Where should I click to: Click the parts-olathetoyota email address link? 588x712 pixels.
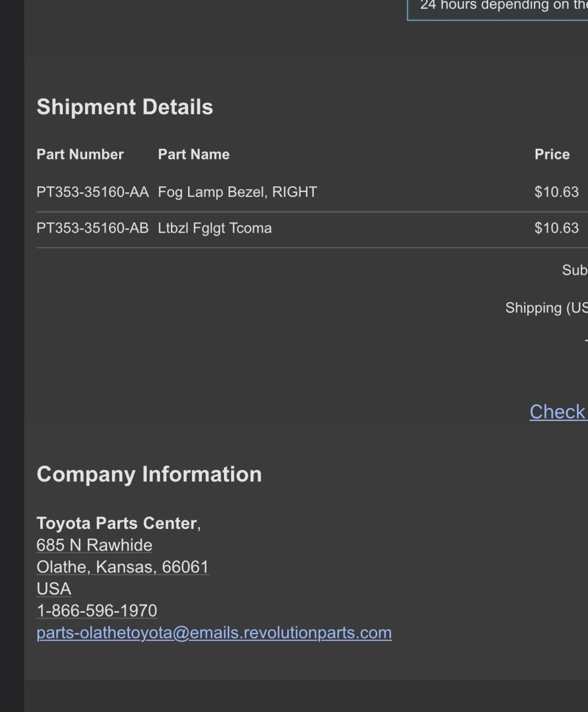pos(214,633)
